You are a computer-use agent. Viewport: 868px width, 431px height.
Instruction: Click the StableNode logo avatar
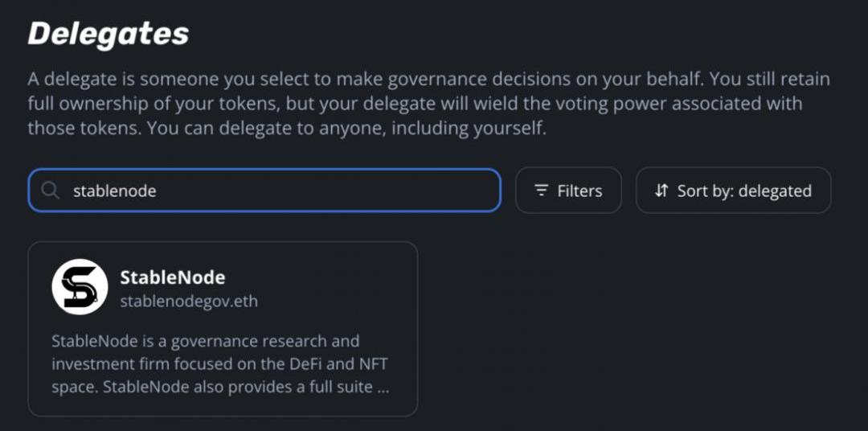(x=80, y=286)
